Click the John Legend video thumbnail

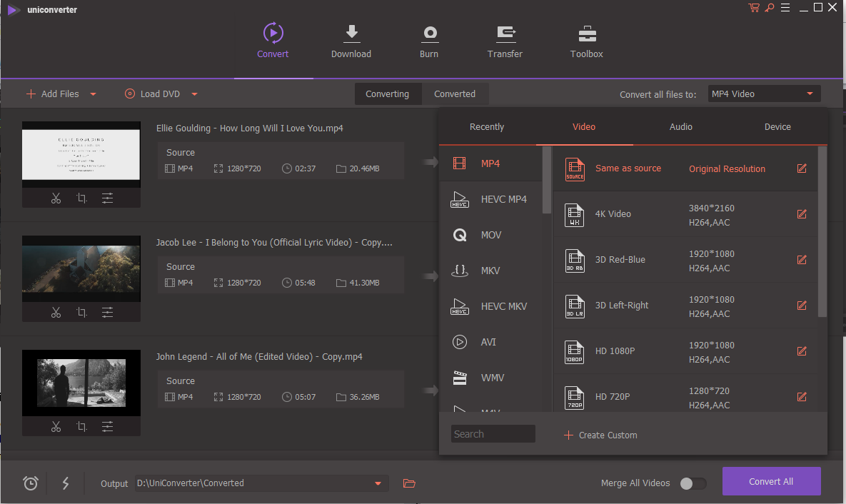(x=81, y=383)
